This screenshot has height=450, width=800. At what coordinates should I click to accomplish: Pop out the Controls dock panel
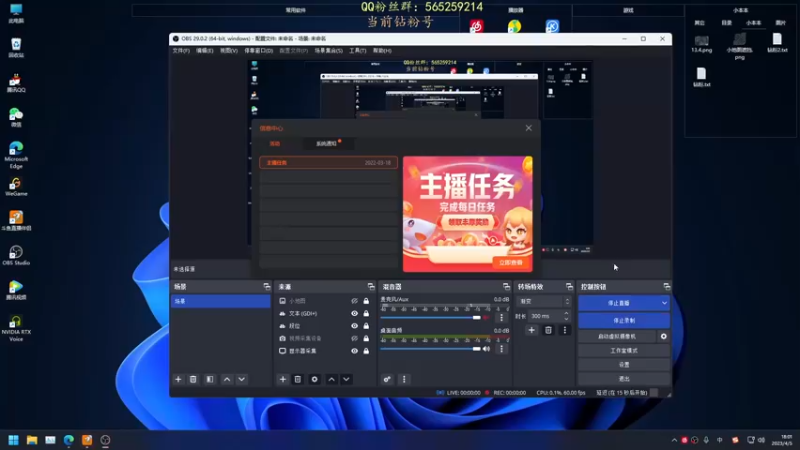point(666,287)
